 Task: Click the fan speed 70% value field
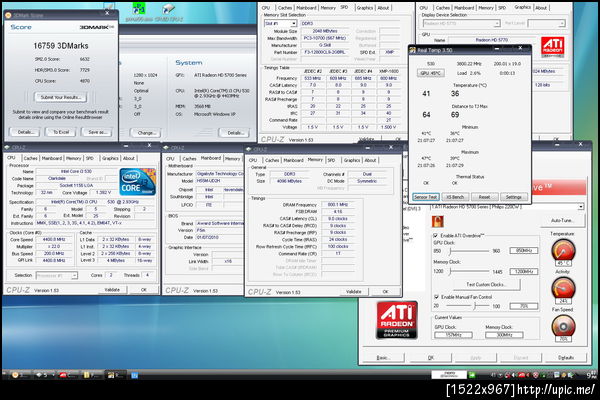[x=523, y=306]
